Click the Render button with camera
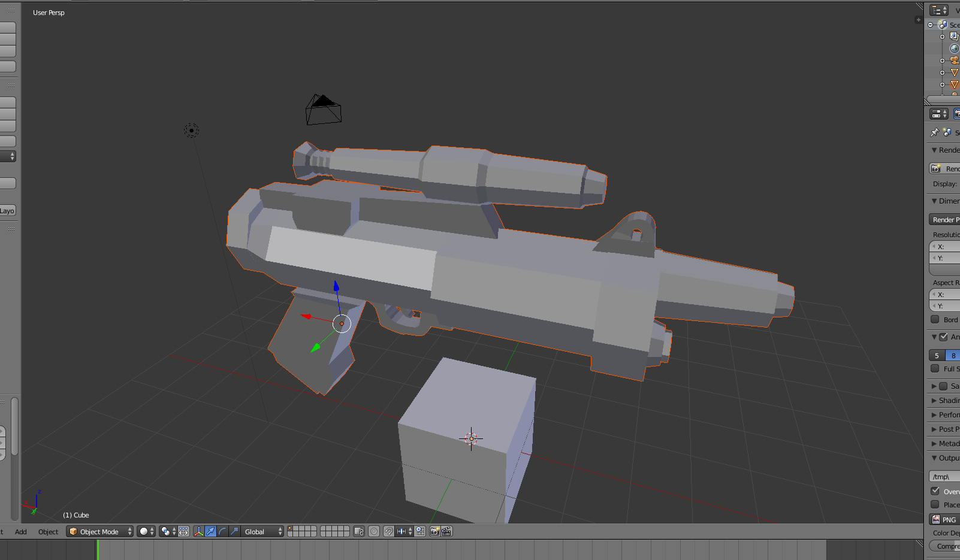The width and height of the screenshot is (960, 560). coord(945,169)
